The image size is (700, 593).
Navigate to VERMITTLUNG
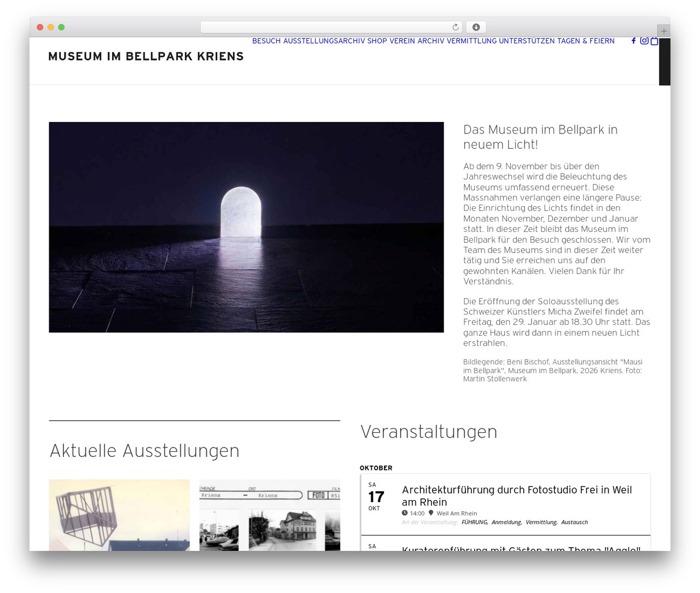pos(472,41)
